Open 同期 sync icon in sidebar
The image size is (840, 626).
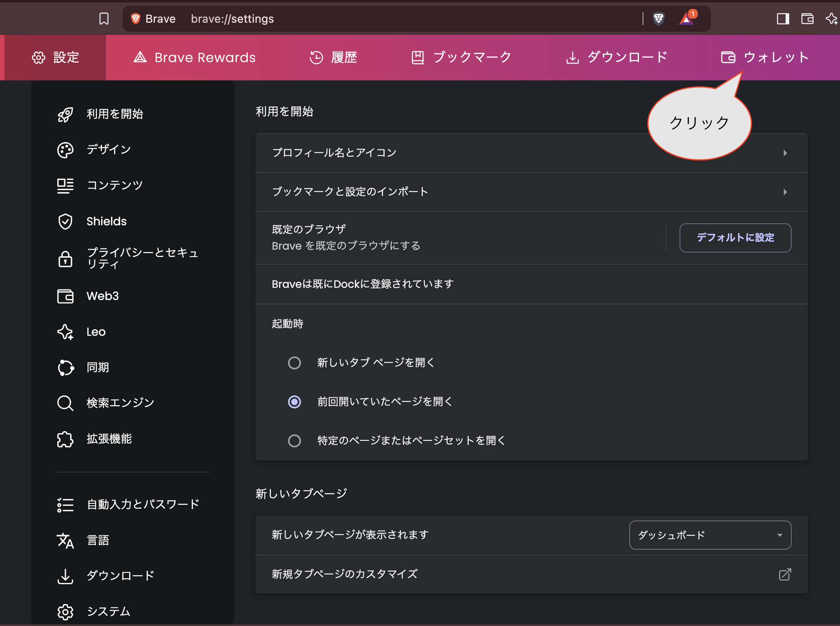[65, 367]
